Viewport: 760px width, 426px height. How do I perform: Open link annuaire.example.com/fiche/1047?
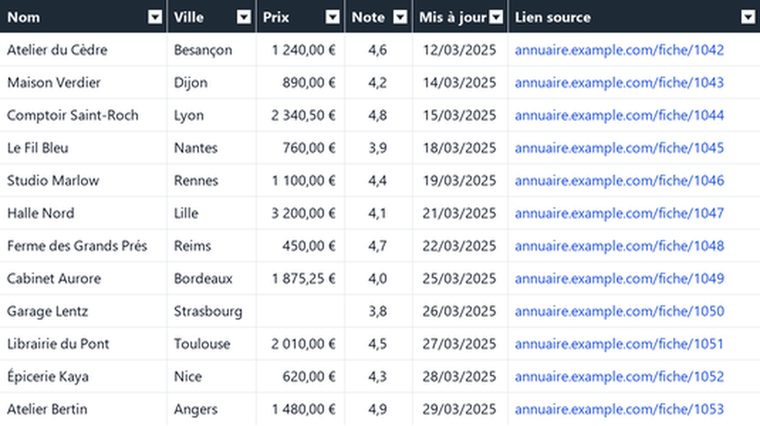[x=619, y=213]
